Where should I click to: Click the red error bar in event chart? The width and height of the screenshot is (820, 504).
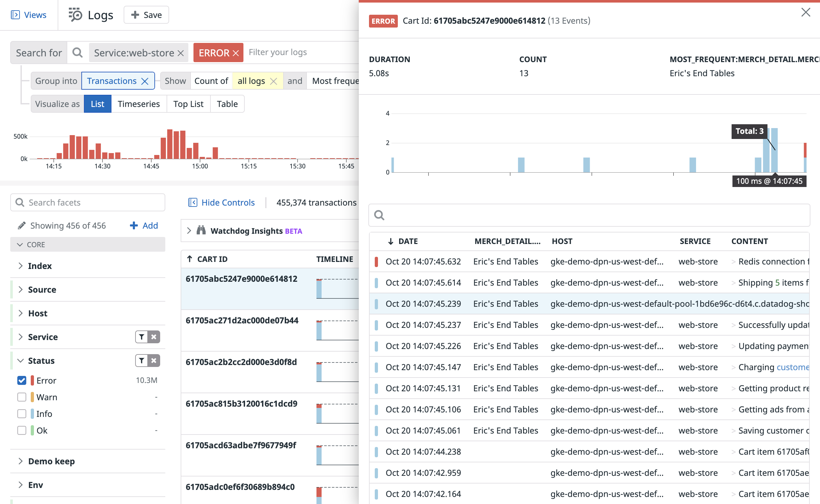coord(805,150)
